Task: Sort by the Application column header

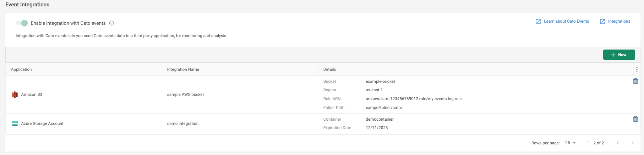Action: (21, 69)
